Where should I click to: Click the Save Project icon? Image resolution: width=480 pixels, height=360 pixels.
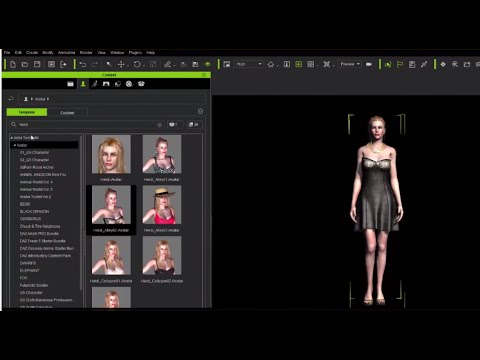coord(37,64)
